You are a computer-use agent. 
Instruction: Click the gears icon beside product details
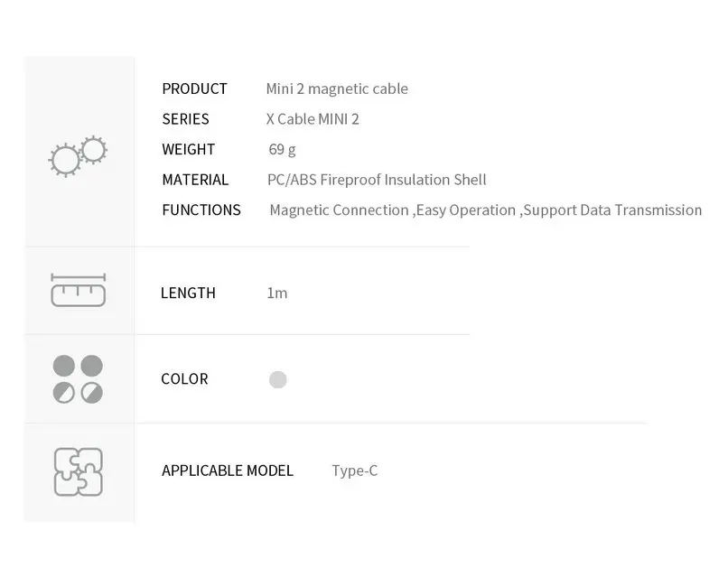click(x=78, y=155)
